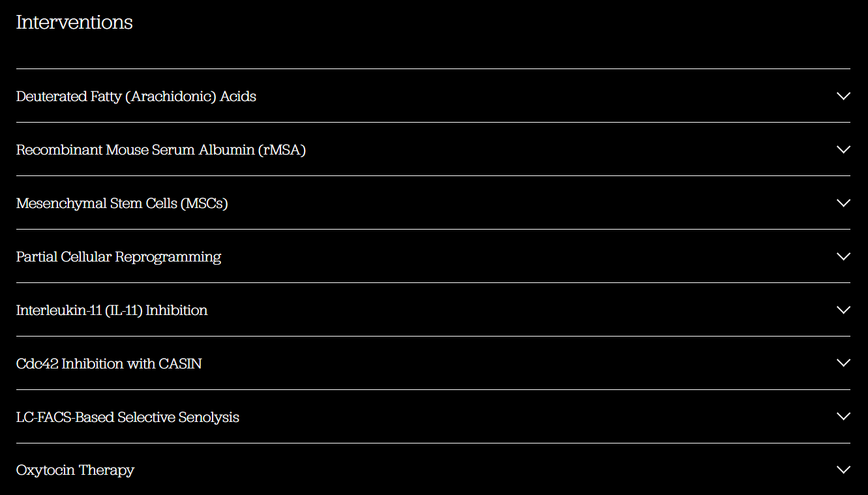Click the Partial Cellular Reprogramming chevron icon
The width and height of the screenshot is (868, 495).
pos(843,256)
